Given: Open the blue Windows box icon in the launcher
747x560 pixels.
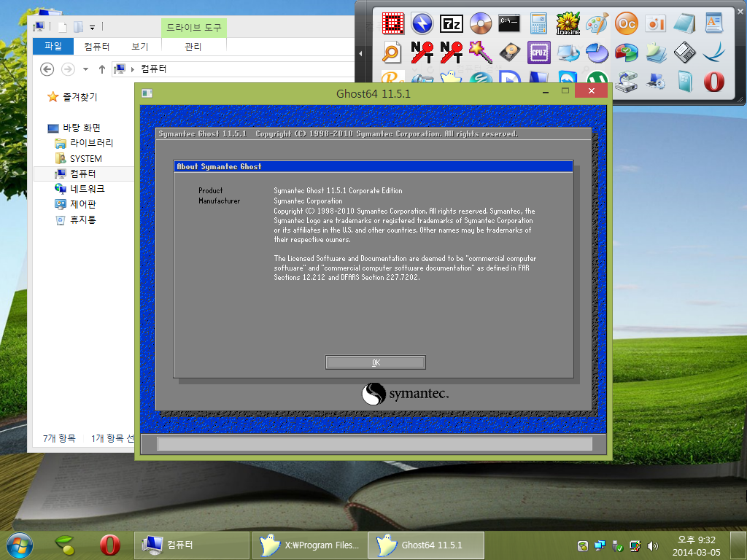Looking at the screenshot, I should [x=684, y=82].
